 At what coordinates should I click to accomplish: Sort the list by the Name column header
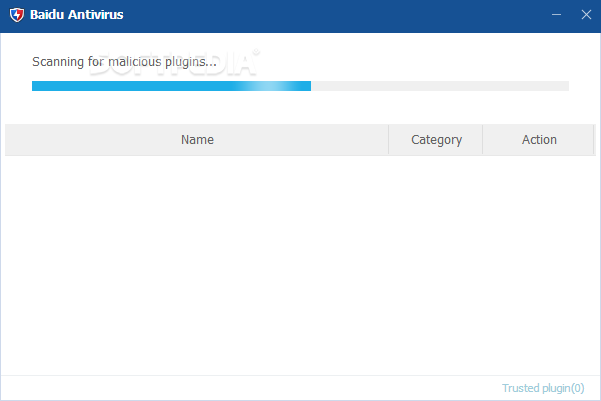tap(197, 140)
